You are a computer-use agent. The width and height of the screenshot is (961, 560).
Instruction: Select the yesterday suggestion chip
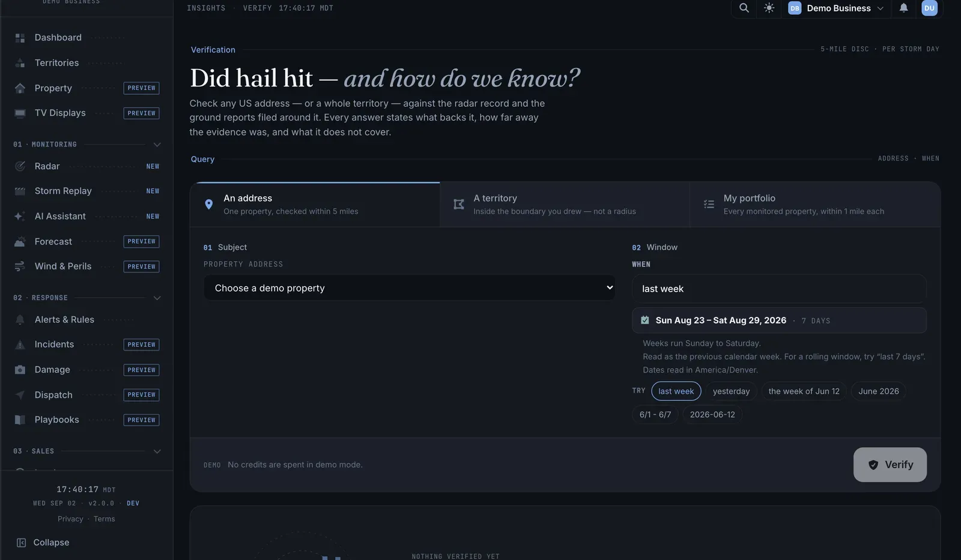(731, 391)
